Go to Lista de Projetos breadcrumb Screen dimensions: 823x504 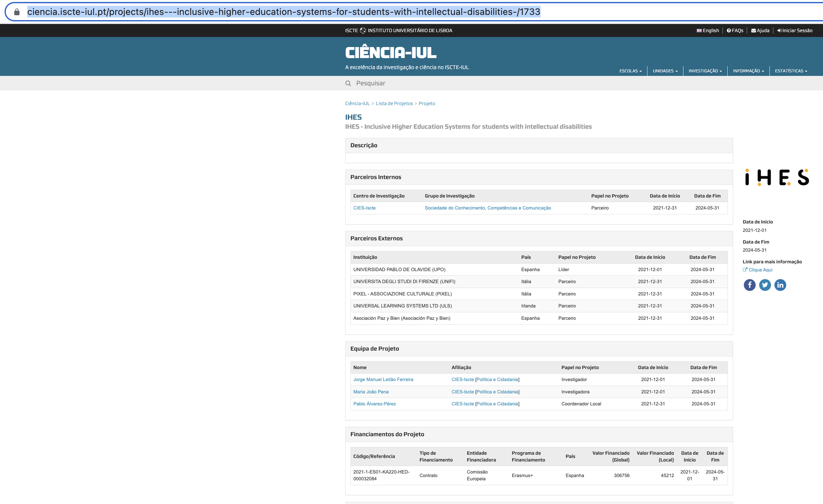(x=394, y=103)
